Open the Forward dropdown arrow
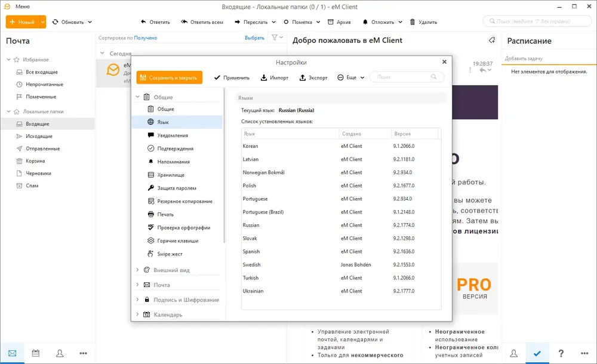 tap(274, 22)
